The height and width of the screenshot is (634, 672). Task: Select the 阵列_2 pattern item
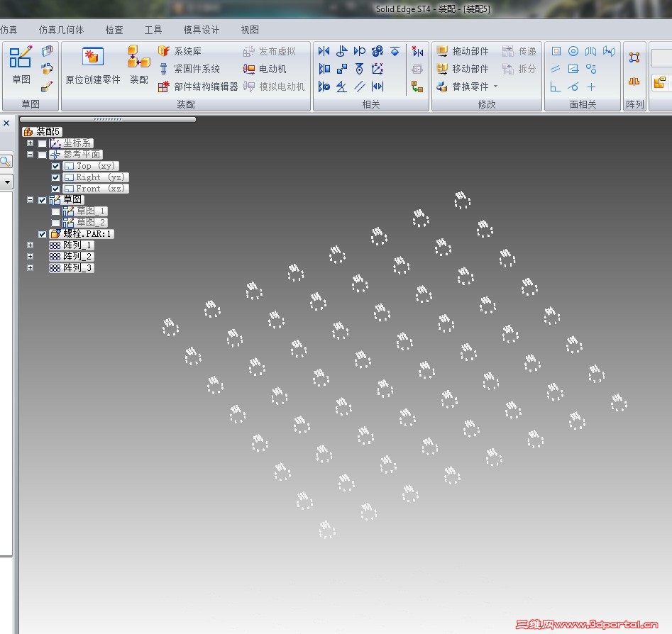tap(72, 256)
